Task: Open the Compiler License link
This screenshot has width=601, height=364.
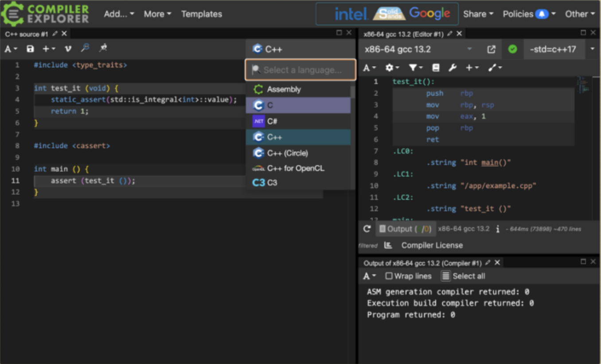Action: coord(432,245)
